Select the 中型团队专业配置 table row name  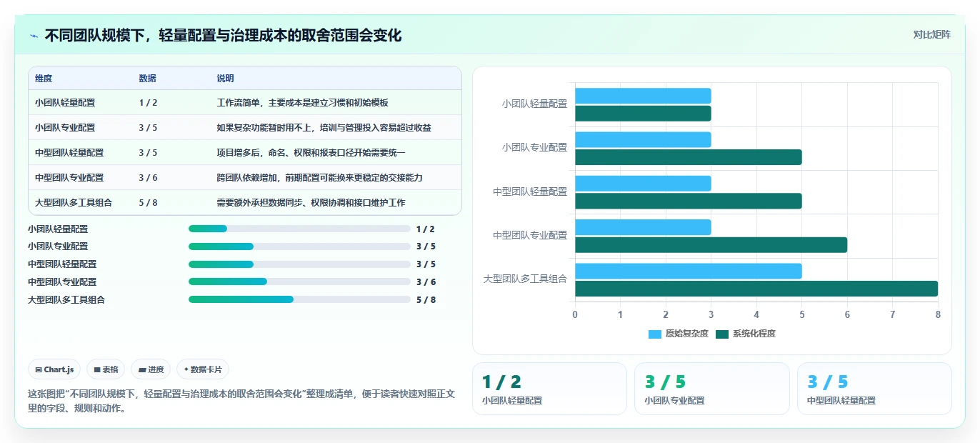click(x=69, y=178)
